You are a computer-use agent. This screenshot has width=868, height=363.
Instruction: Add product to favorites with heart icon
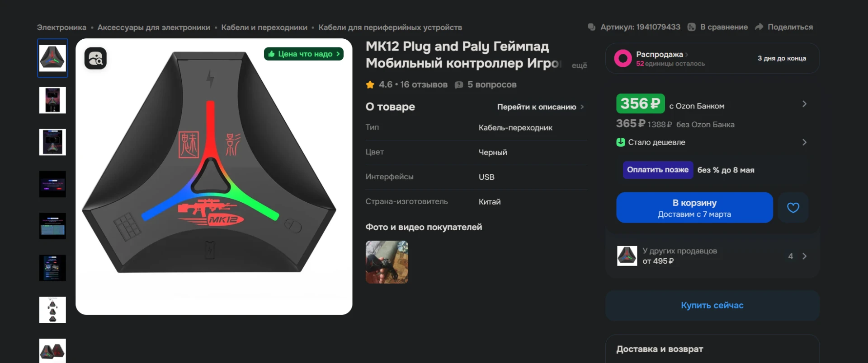click(793, 208)
